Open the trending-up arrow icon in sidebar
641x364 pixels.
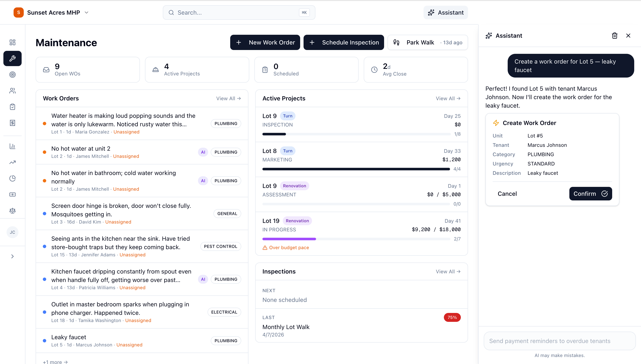tap(13, 162)
